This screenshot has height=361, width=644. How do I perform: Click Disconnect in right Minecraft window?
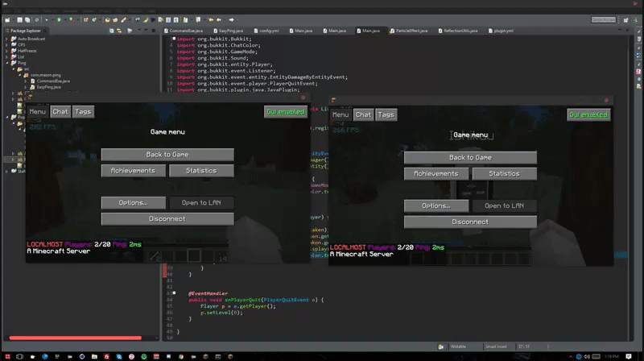470,222
